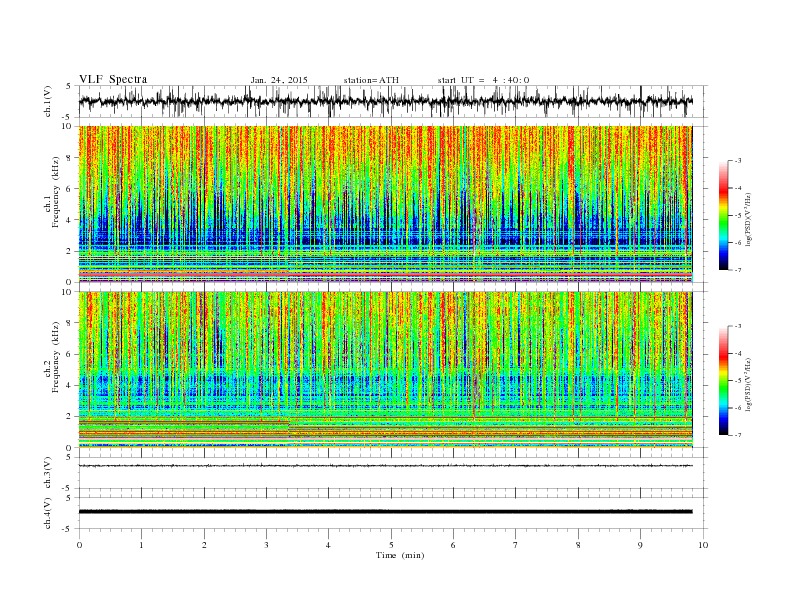This screenshot has height=612, width=792.
Task: Click time axis tick label "6"
Action: (453, 545)
